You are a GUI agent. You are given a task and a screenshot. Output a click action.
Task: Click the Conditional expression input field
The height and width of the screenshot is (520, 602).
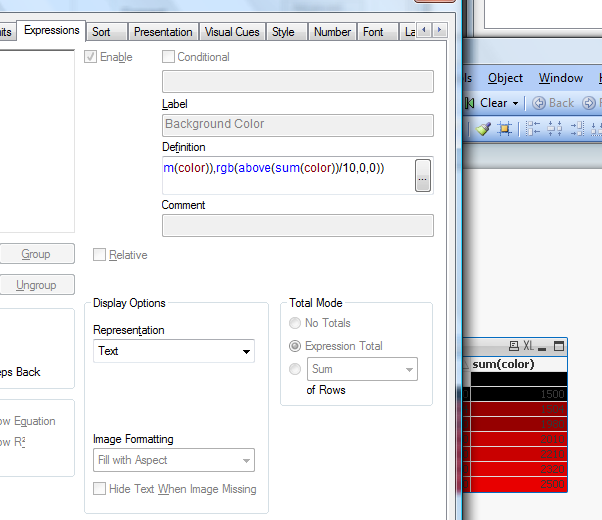298,81
